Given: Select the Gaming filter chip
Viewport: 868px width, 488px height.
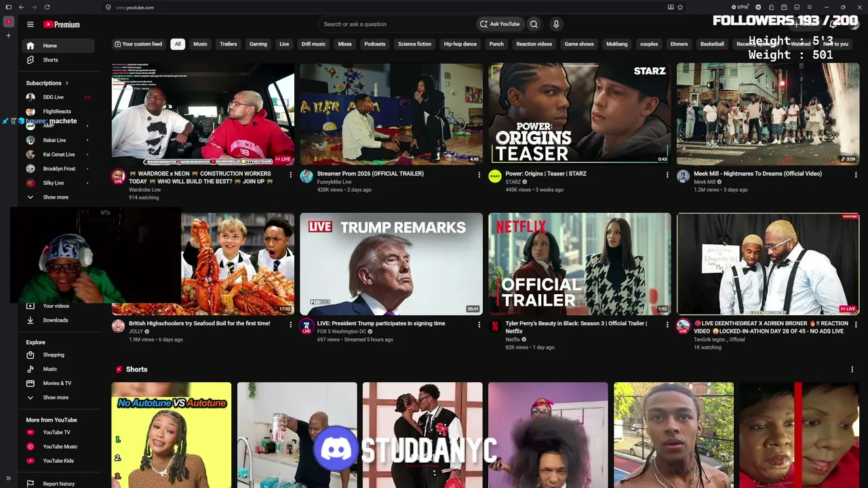Looking at the screenshot, I should click(258, 44).
